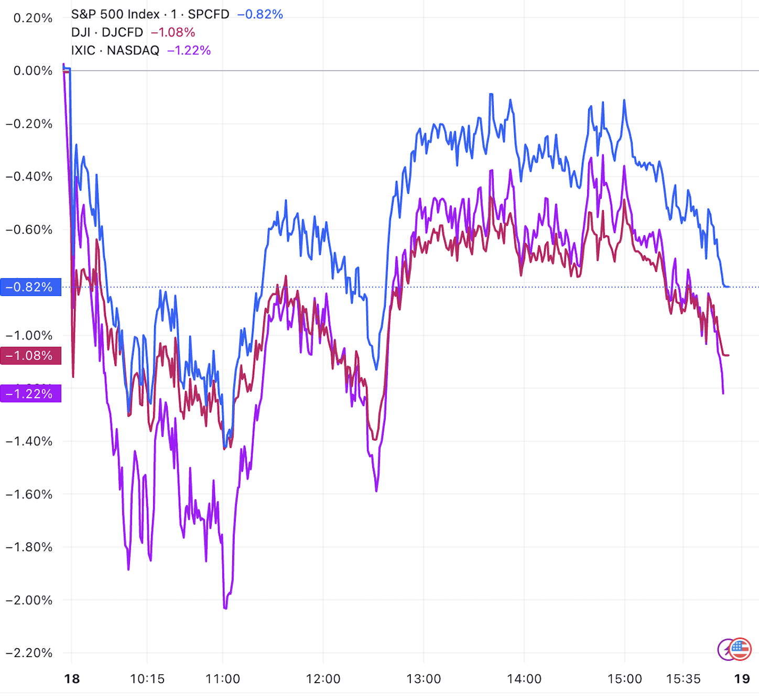Click the 13:00 time axis label

pos(424,679)
